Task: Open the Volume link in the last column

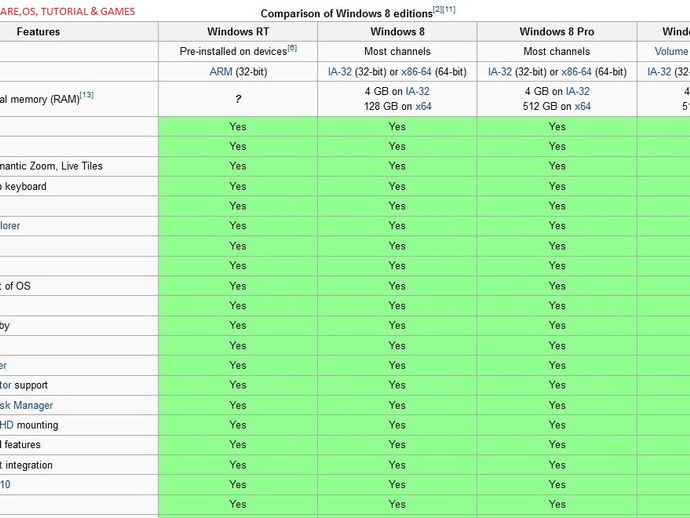Action: point(672,51)
